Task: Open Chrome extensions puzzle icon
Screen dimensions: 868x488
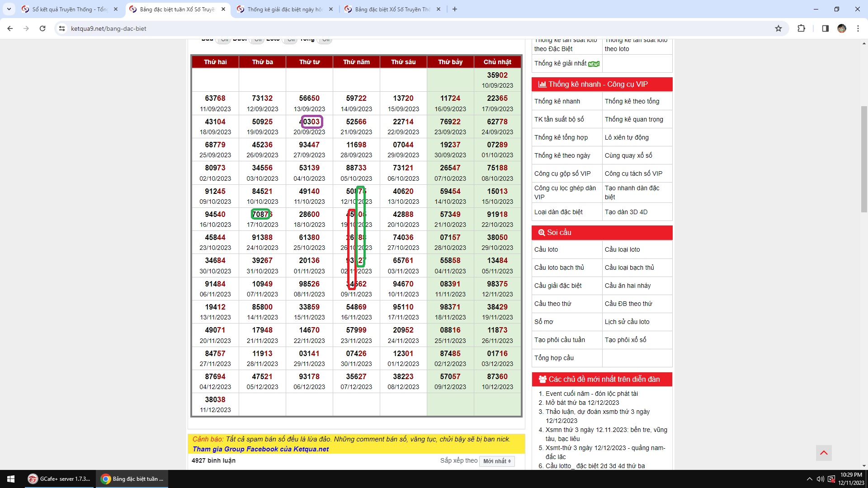Action: click(x=801, y=28)
